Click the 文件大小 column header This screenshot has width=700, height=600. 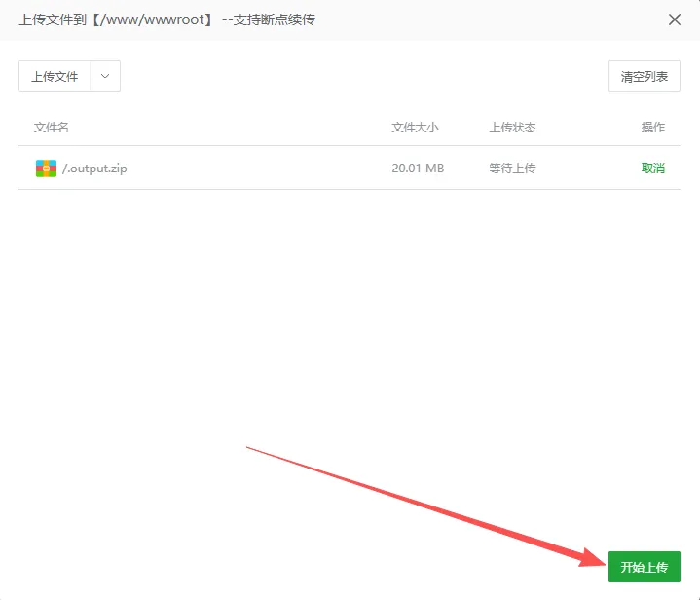(415, 128)
